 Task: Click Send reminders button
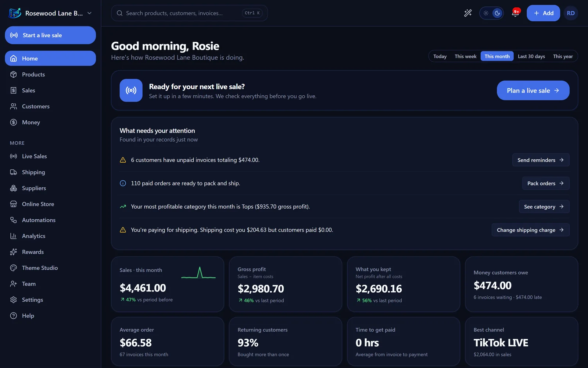pyautogui.click(x=541, y=160)
